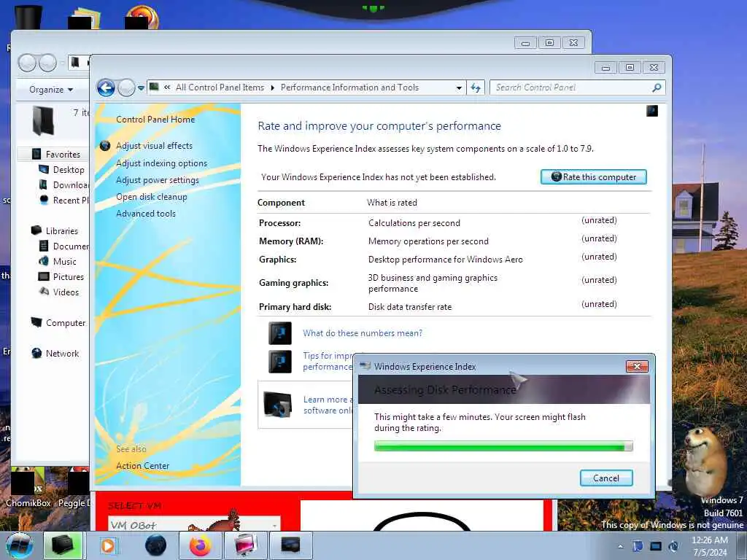
Task: Select Pictures library in Explorer
Action: (x=69, y=276)
